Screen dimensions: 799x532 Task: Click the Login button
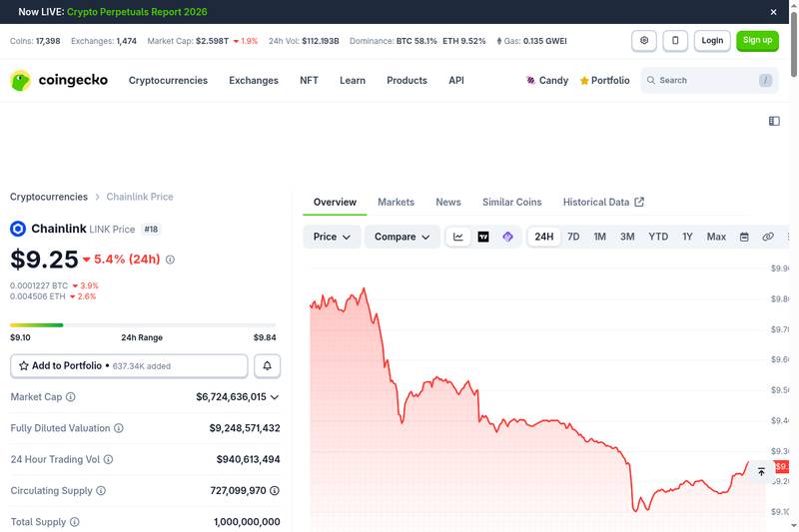click(712, 40)
